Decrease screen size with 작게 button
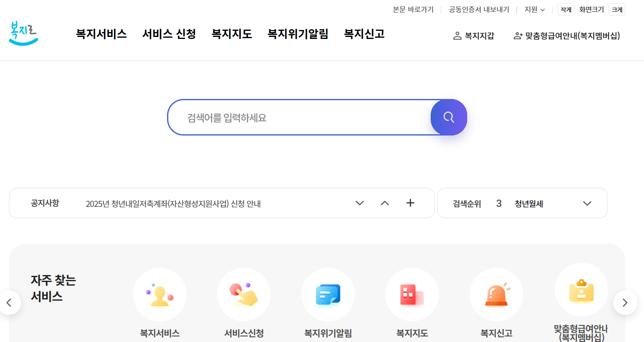Screen dimensions: 644x342 [566, 9]
